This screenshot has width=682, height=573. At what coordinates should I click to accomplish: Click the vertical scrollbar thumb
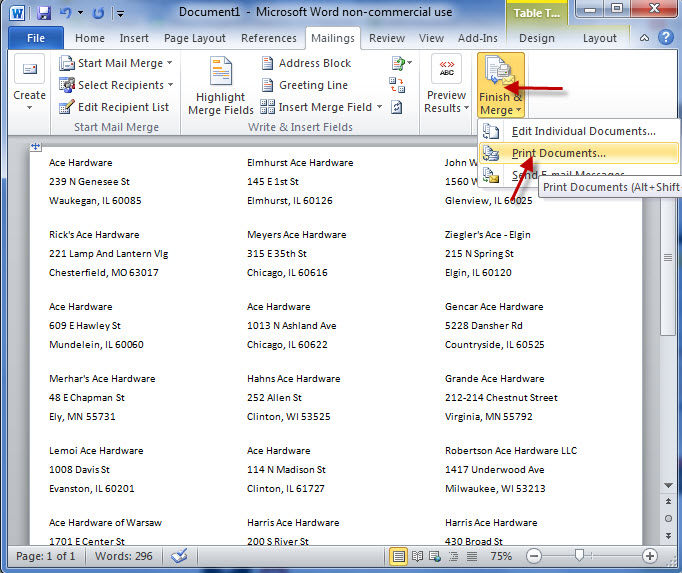[x=668, y=258]
